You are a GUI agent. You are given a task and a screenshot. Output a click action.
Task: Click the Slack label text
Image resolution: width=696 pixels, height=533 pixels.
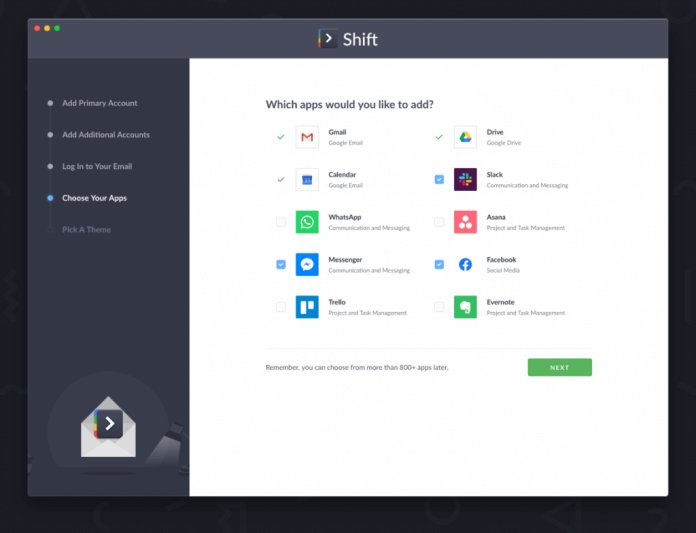(x=494, y=174)
